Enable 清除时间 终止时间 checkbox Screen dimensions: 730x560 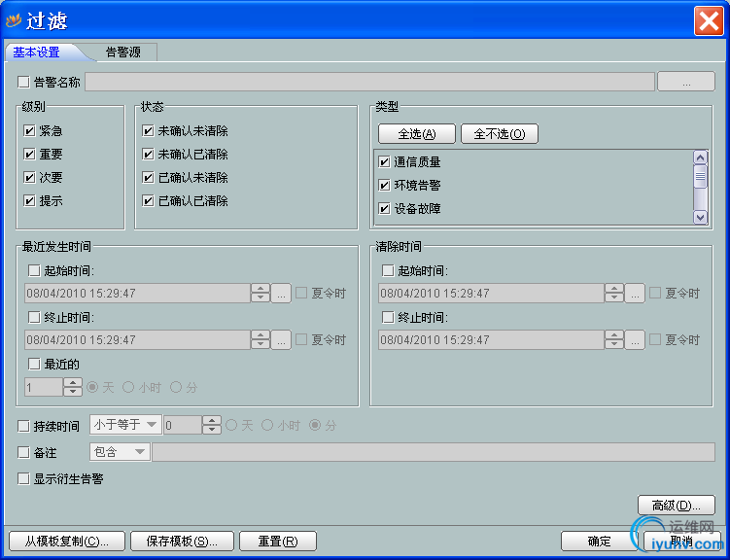tap(388, 318)
